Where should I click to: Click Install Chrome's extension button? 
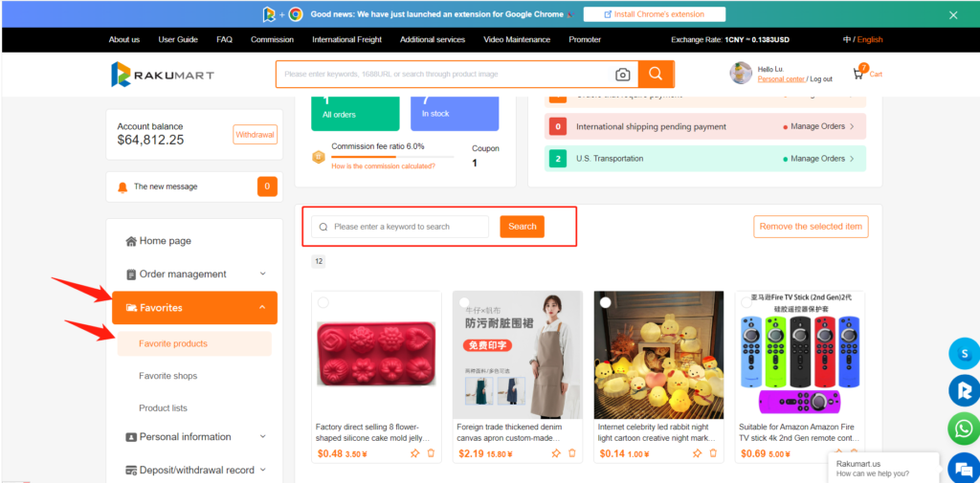click(655, 14)
